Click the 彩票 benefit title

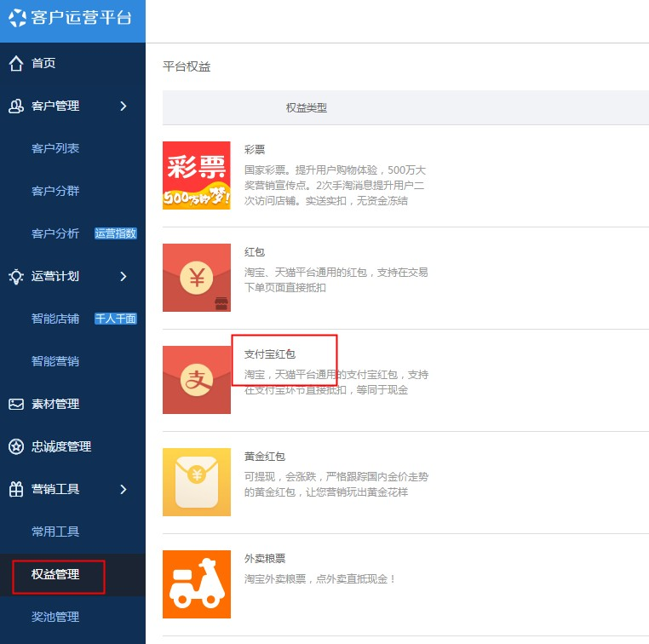click(255, 149)
